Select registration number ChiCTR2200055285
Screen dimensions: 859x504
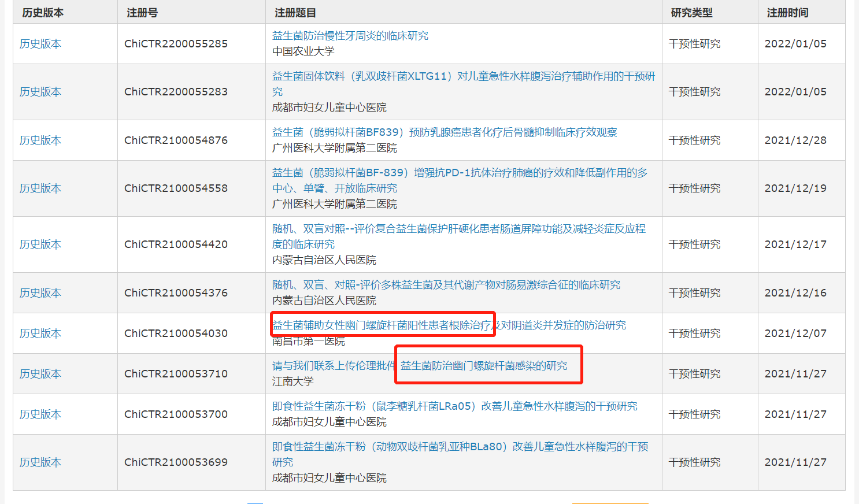click(176, 44)
